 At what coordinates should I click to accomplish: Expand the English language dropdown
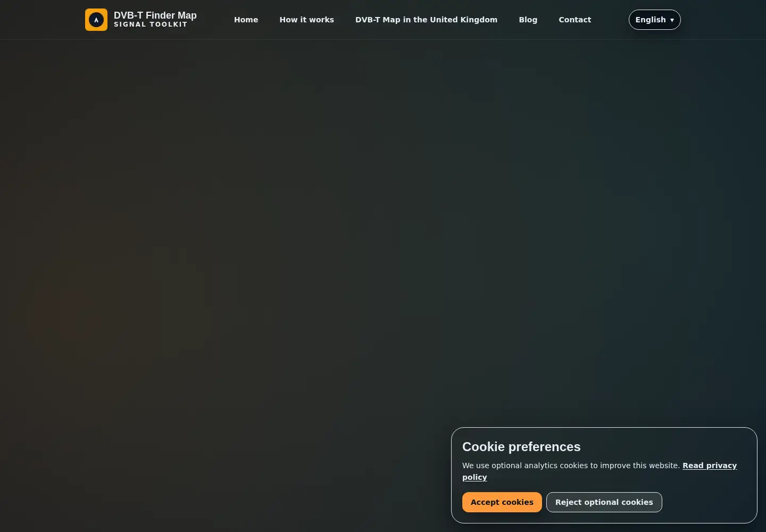[654, 20]
